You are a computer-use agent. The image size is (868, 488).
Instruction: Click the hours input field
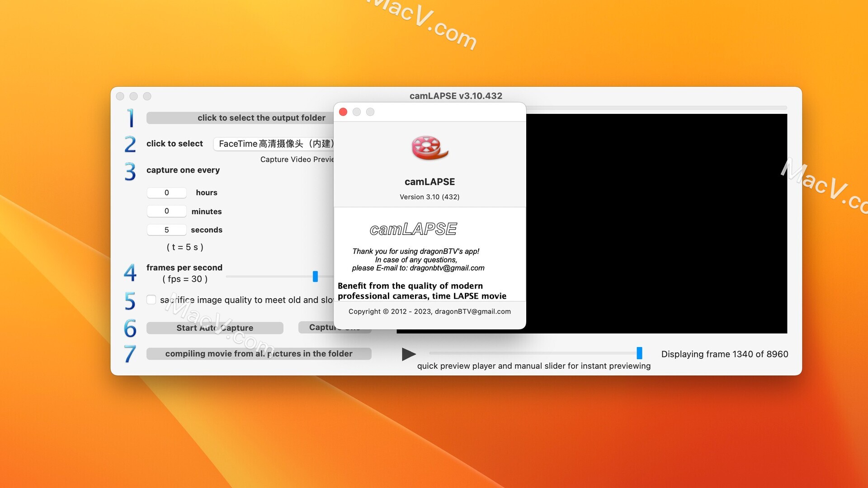[x=166, y=192]
